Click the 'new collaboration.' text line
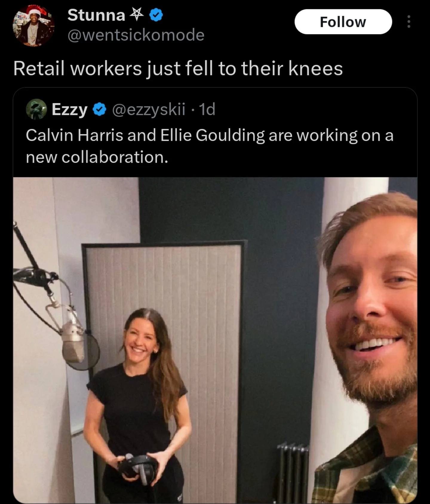Screen dimensions: 430x504 click(97, 157)
